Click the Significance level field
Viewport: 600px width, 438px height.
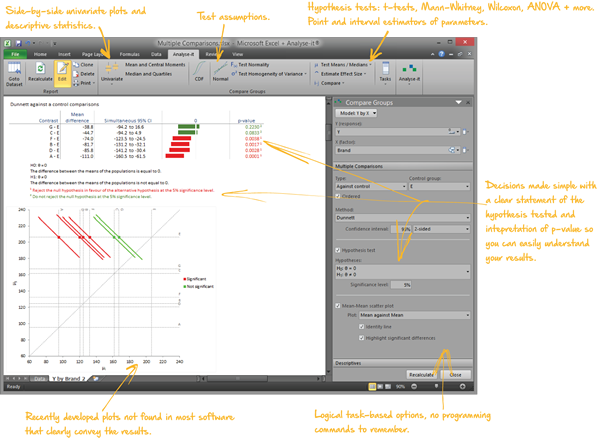coord(401,285)
